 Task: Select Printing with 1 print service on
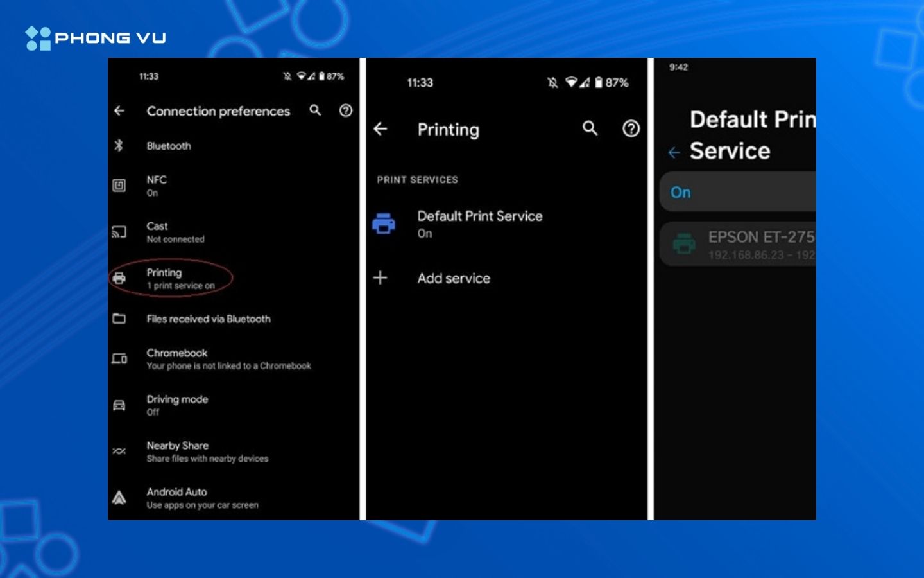pyautogui.click(x=180, y=278)
